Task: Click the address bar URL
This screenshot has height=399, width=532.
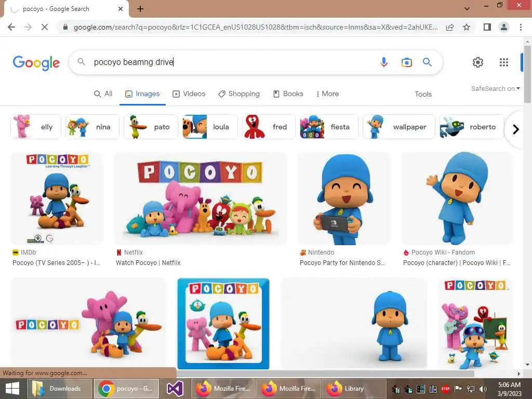Action: click(255, 27)
